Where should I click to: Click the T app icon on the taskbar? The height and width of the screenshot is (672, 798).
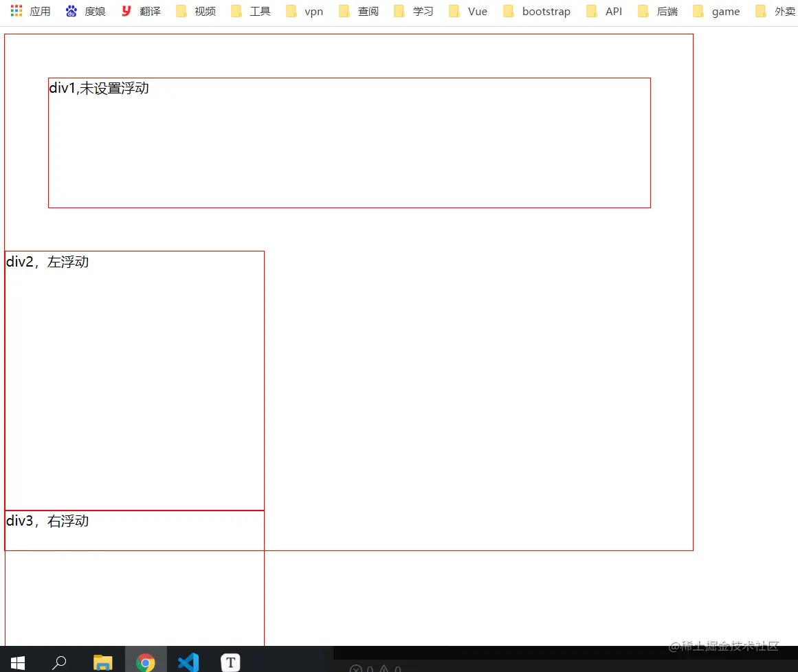click(230, 660)
